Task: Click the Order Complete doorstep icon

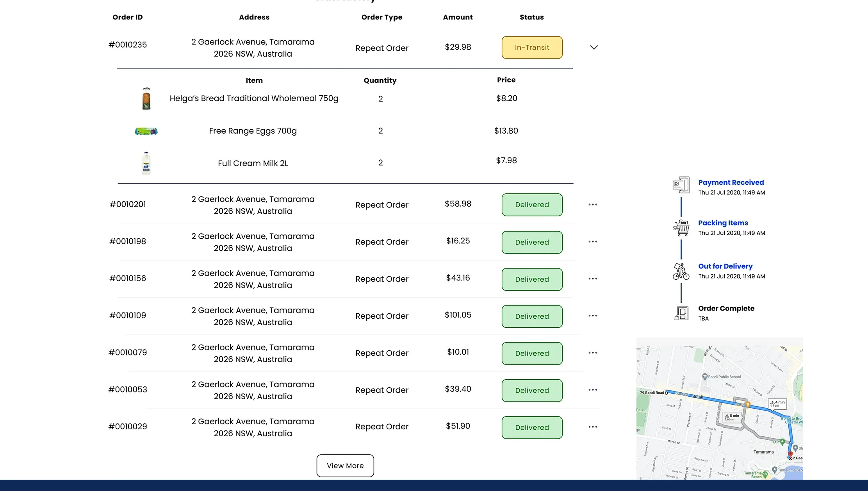Action: (681, 313)
